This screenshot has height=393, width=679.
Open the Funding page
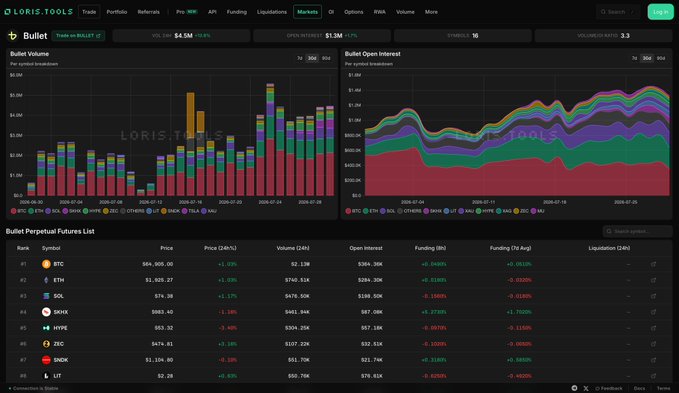(237, 12)
